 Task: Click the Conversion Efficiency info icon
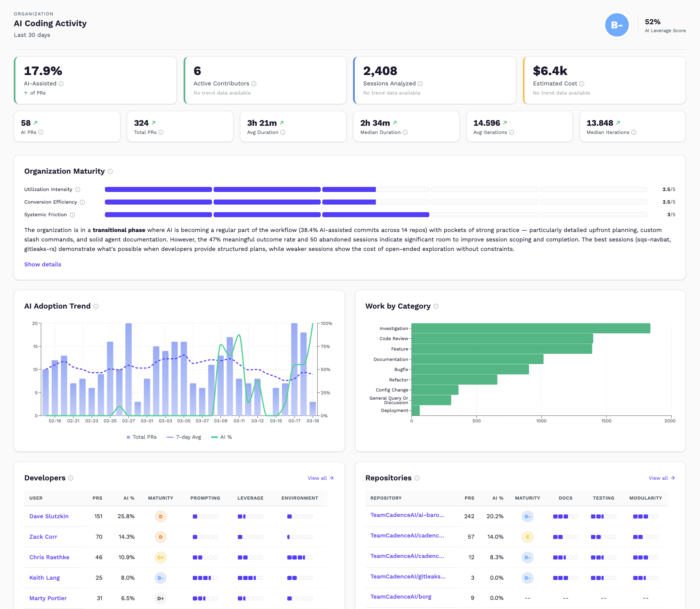point(83,202)
